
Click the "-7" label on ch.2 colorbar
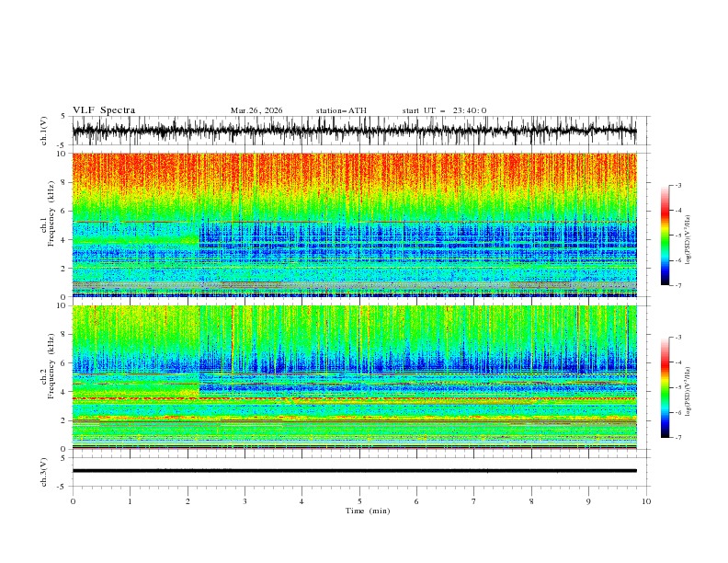coord(678,437)
